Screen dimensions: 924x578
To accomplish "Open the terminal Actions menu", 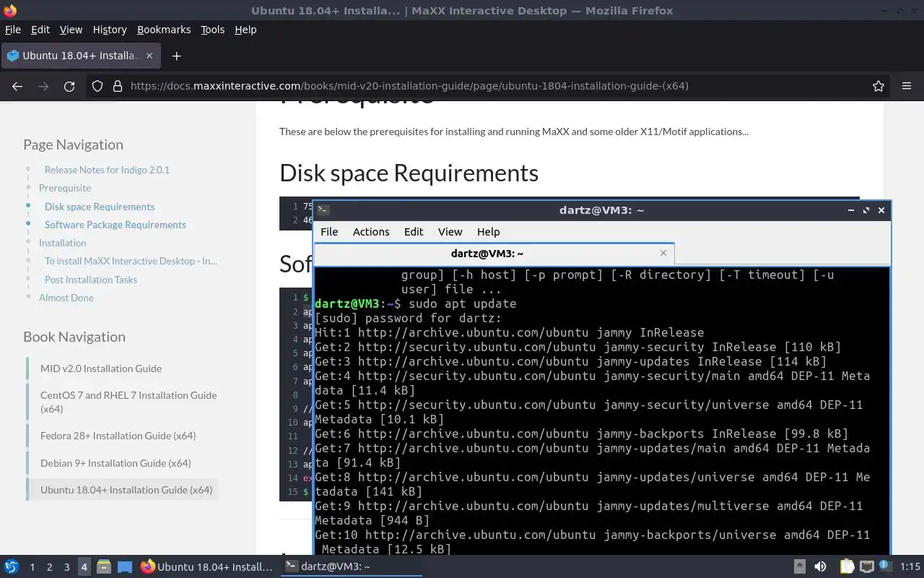I will [x=371, y=231].
